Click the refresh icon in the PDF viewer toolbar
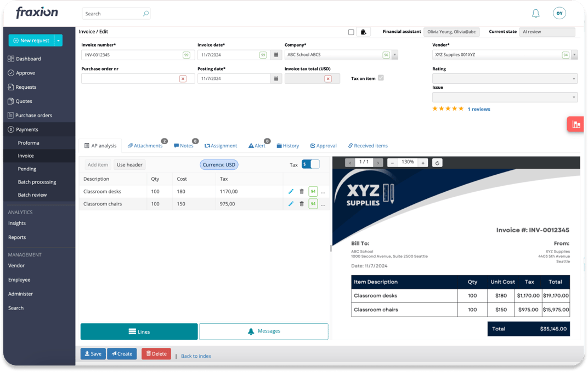588x372 pixels. point(437,163)
